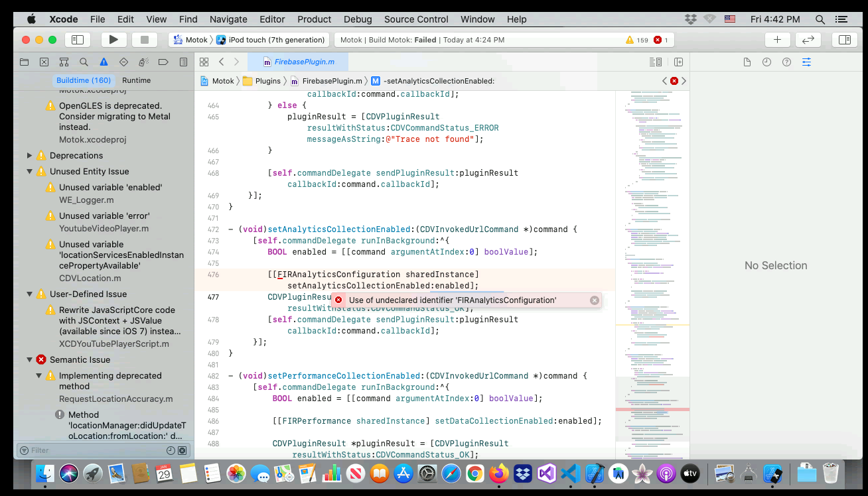Choose the iPod touch (7th generation) destination
The image size is (868, 496).
271,40
